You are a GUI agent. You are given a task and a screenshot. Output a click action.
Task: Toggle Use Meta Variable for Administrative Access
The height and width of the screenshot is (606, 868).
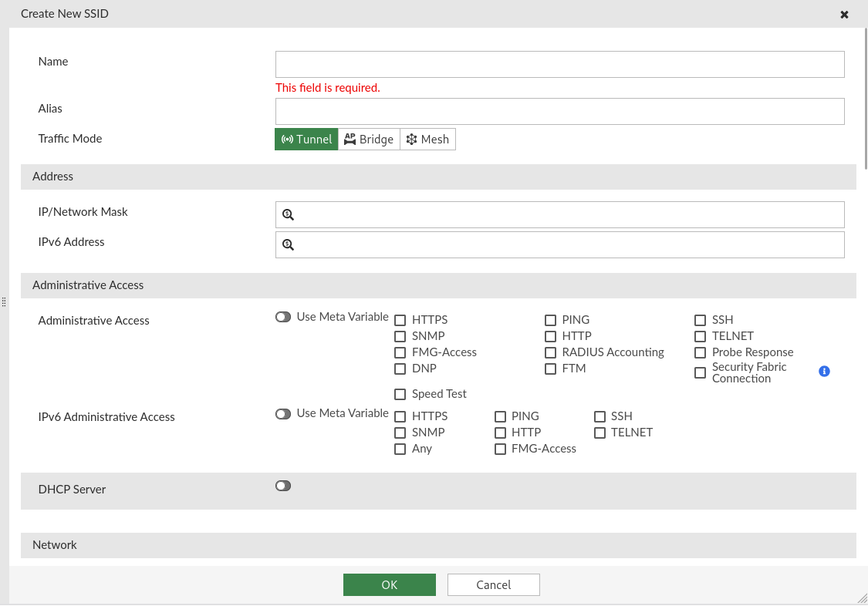pos(283,317)
